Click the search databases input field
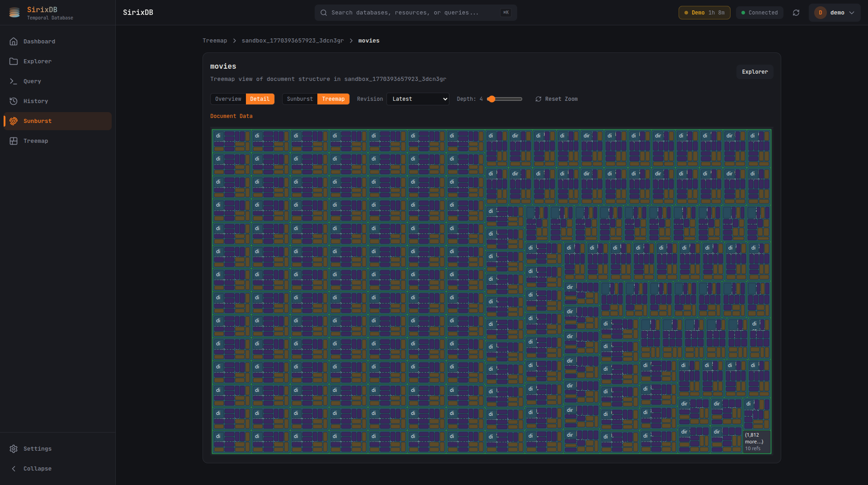Image resolution: width=868 pixels, height=485 pixels. [415, 13]
